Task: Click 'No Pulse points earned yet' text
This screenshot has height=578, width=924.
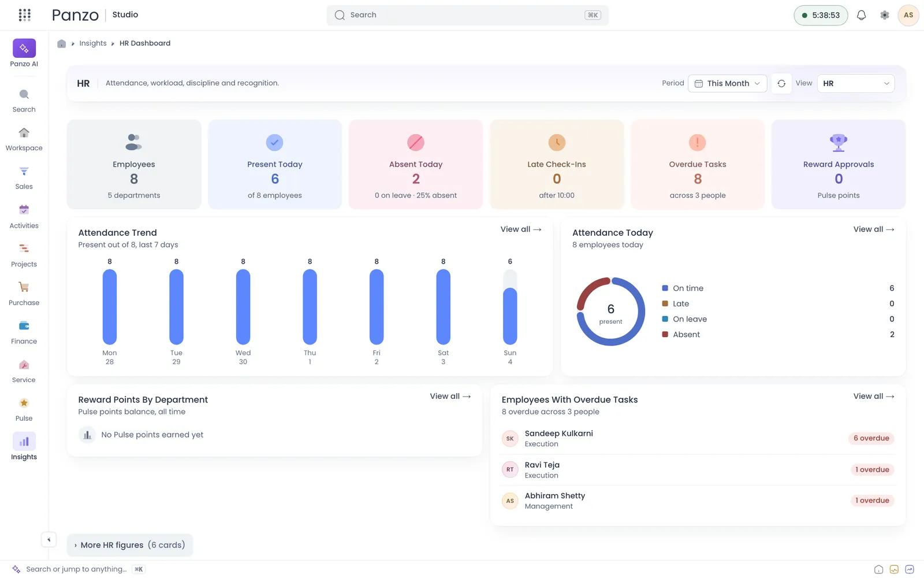Action: 152,435
